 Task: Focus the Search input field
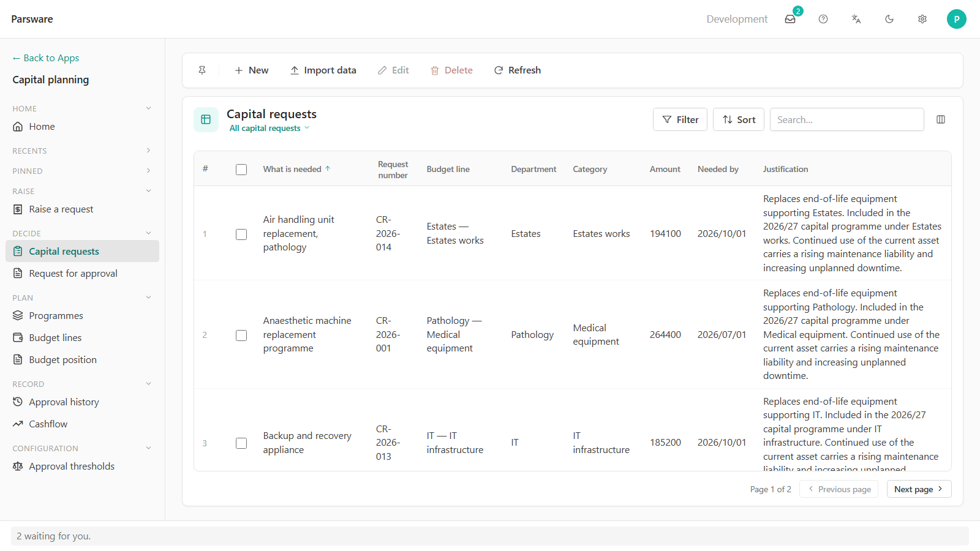pyautogui.click(x=846, y=119)
